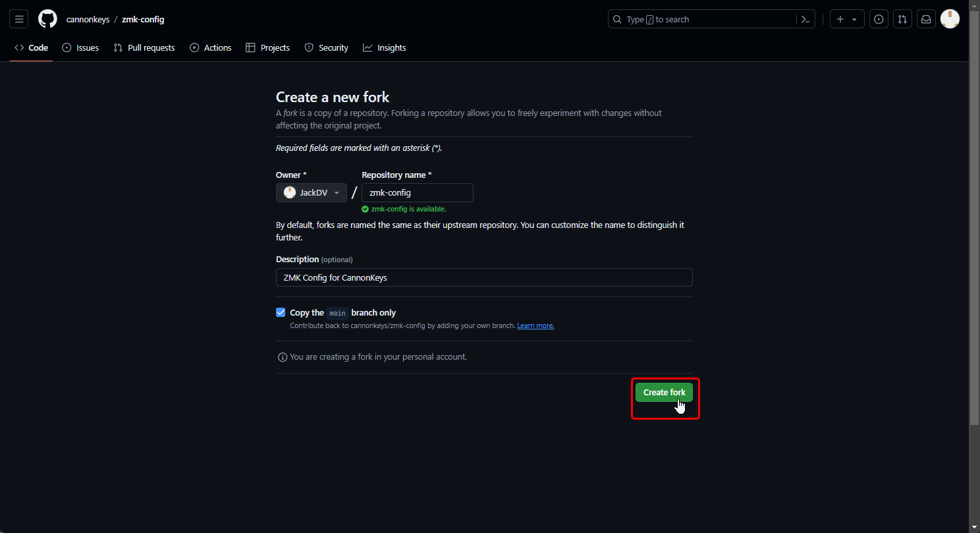Open the Insights tab
This screenshot has width=980, height=533.
point(385,47)
